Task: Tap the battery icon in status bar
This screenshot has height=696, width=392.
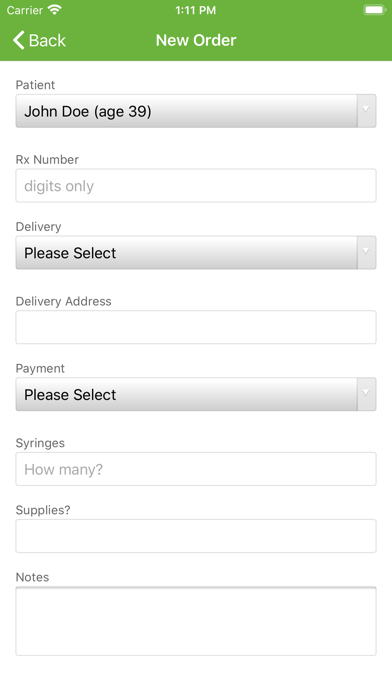Action: point(374,10)
